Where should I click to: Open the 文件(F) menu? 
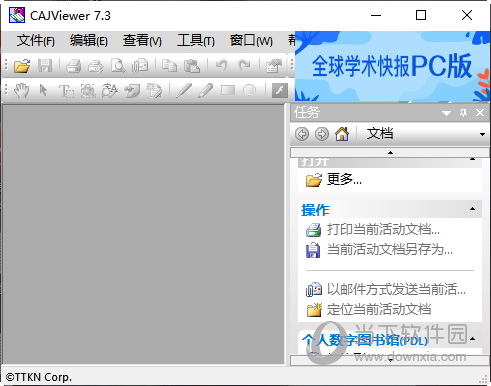[36, 41]
